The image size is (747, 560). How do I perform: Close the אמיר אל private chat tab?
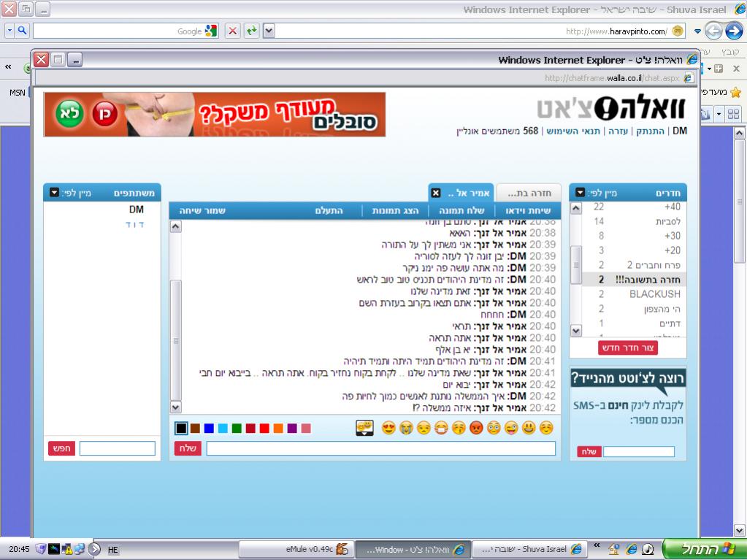pyautogui.click(x=436, y=193)
